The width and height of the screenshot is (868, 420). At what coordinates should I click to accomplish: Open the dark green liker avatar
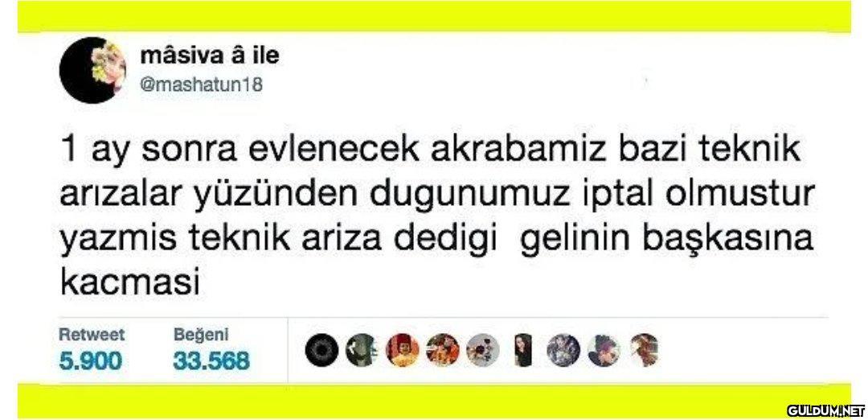click(362, 350)
